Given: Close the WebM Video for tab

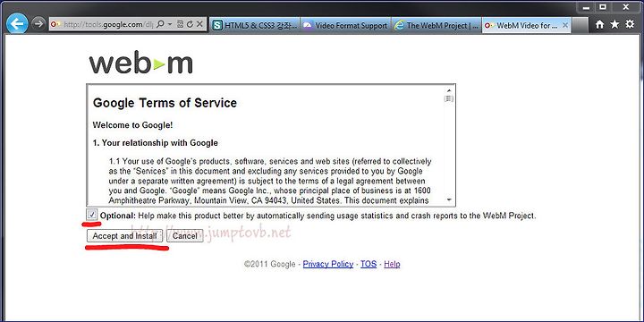Looking at the screenshot, I should (x=565, y=25).
